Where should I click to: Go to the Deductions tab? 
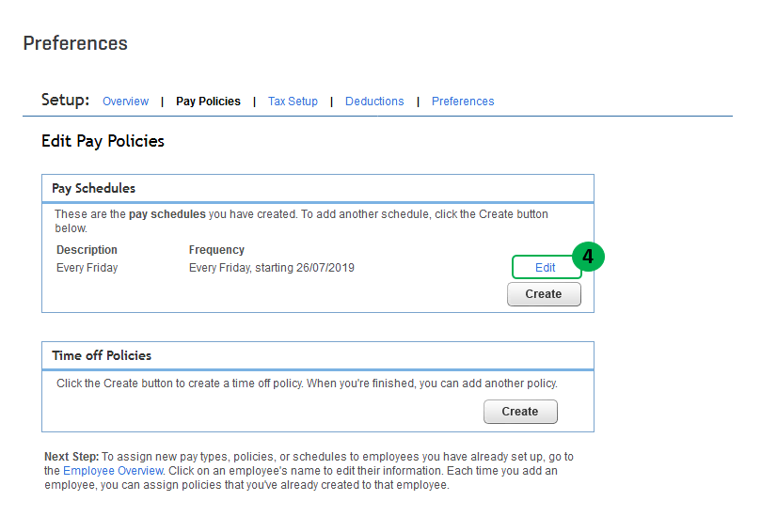click(x=374, y=102)
